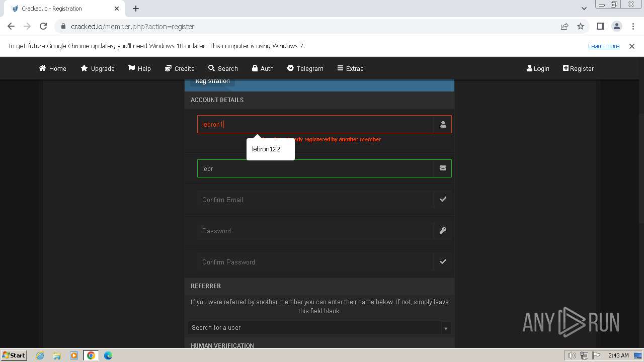
Task: Go forward using the browser forward arrow
Action: (27, 26)
